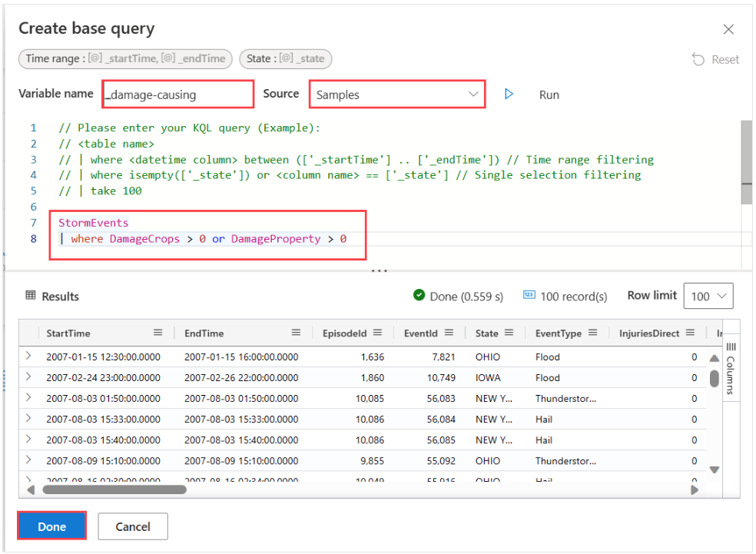Open EndTime column menu icon
Viewport: 756px width, 554px height.
(296, 333)
